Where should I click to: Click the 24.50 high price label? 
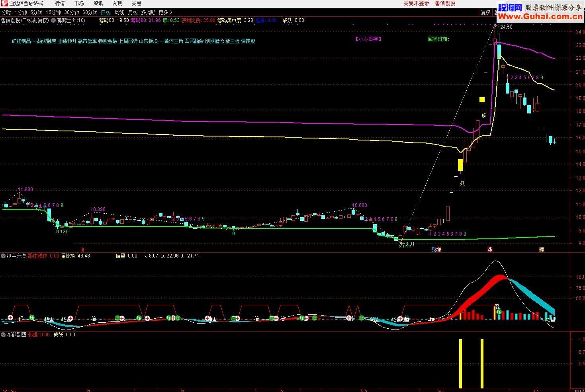click(506, 27)
